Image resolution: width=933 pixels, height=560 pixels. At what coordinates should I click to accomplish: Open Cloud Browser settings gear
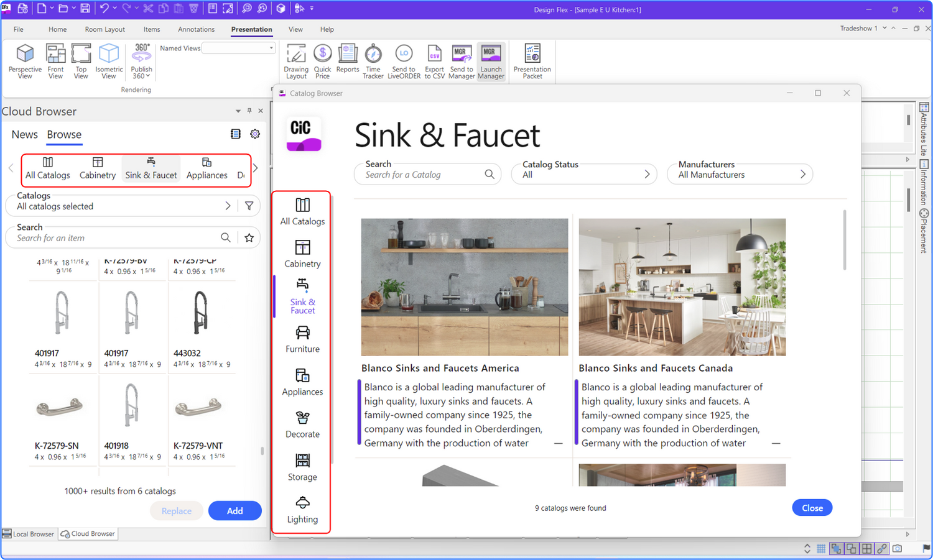click(x=255, y=134)
